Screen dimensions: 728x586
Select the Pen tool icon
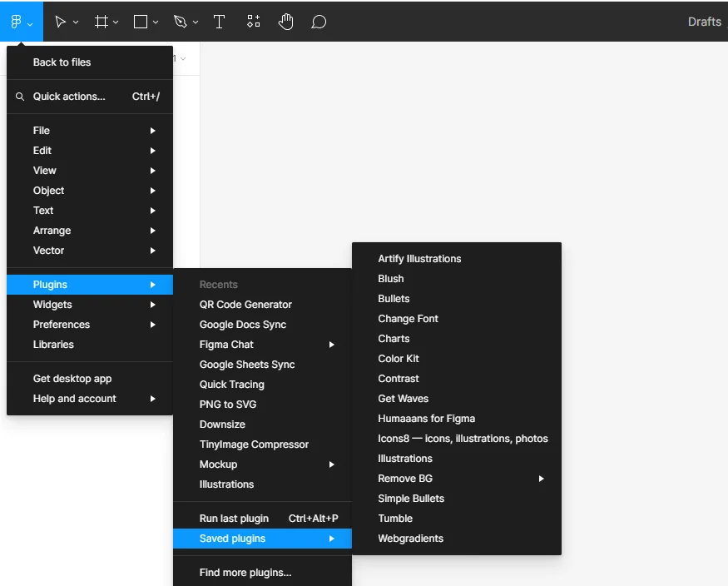click(x=181, y=22)
